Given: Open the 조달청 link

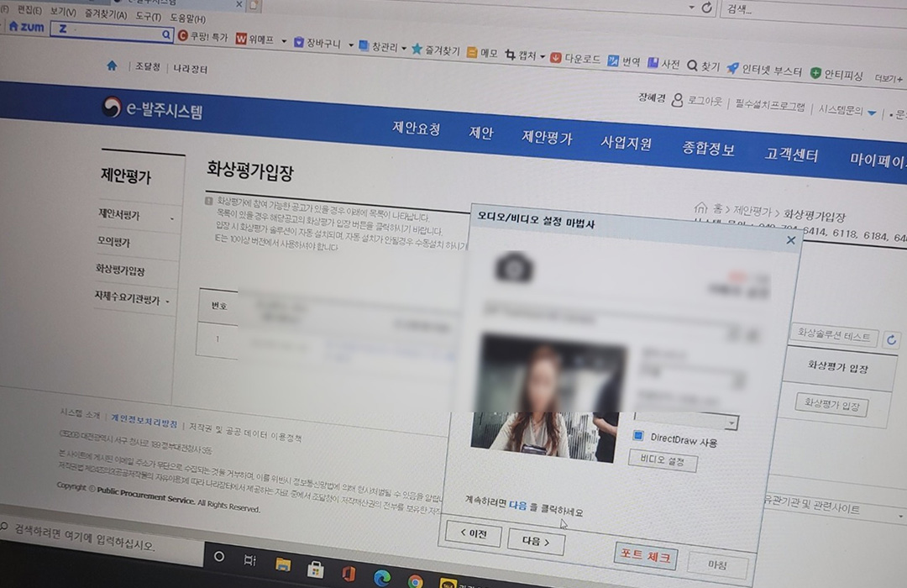Looking at the screenshot, I should pyautogui.click(x=148, y=66).
